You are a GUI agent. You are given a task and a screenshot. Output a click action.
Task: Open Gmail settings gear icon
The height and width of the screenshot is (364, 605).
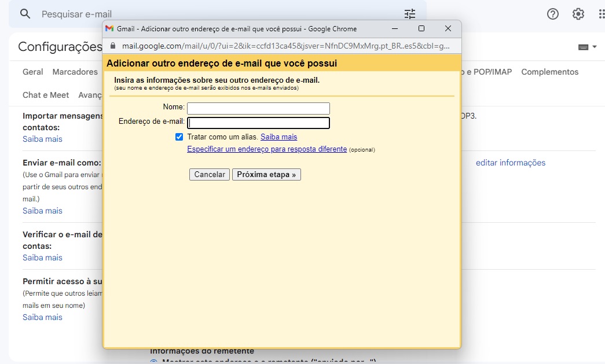click(x=578, y=14)
